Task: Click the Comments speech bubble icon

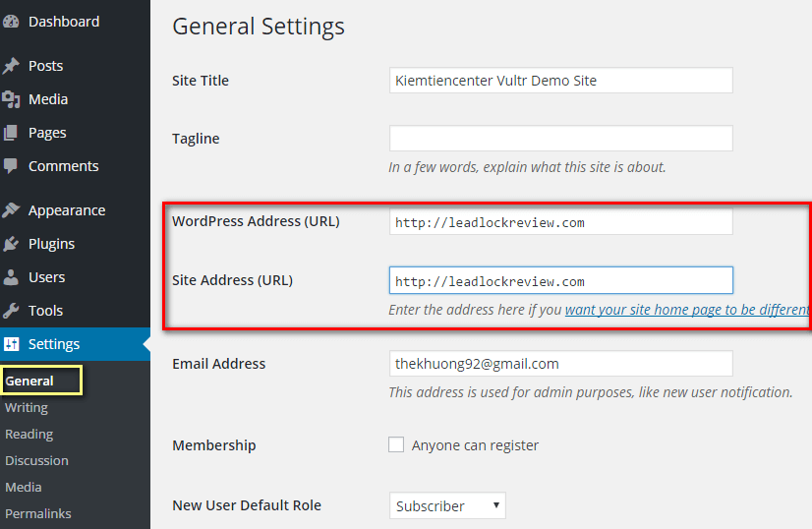Action: click(x=11, y=166)
